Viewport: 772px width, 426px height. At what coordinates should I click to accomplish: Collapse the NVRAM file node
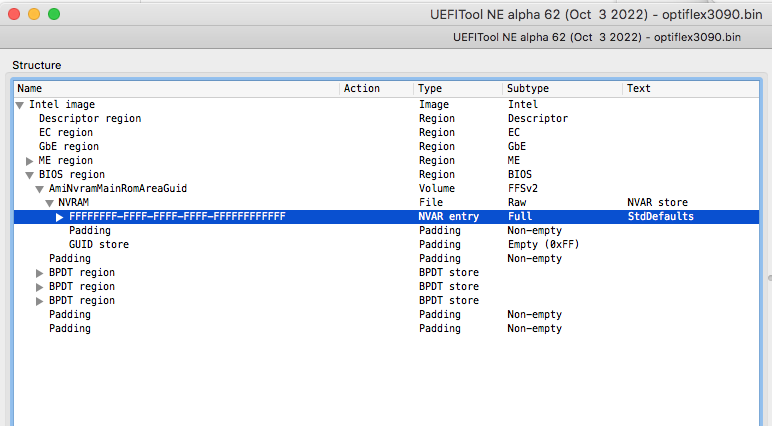pos(50,202)
